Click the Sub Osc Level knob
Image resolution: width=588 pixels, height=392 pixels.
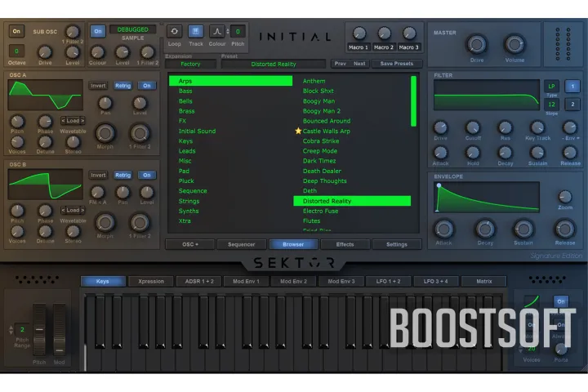click(x=73, y=52)
